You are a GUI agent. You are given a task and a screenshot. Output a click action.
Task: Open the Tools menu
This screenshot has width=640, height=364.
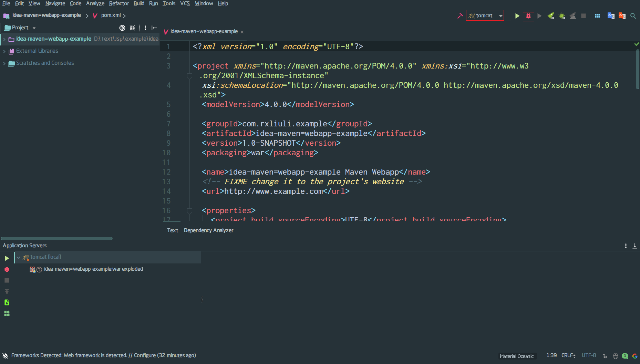pos(169,3)
